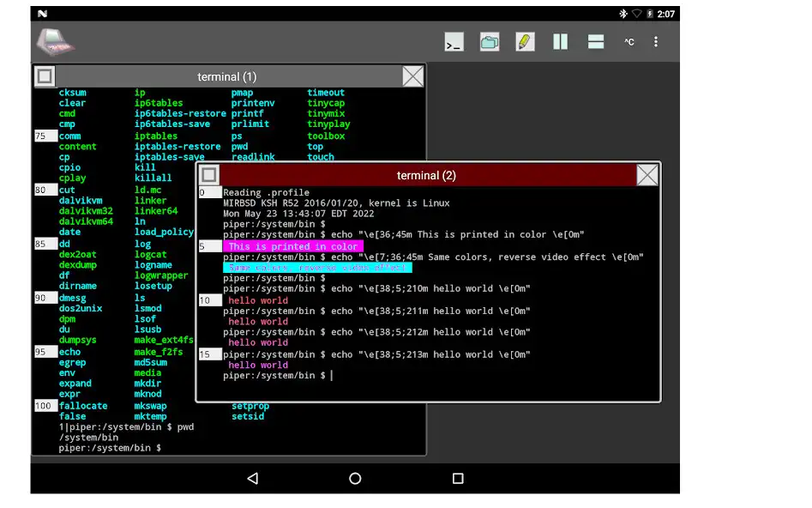Click 'dumpsys' in terminal (1) listing

tap(78, 340)
